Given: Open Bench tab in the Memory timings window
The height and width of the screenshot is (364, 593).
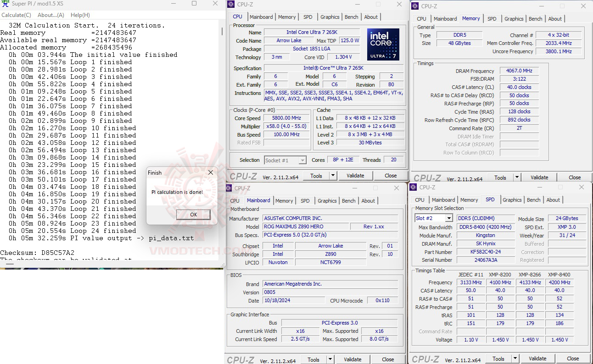Looking at the screenshot, I should point(536,19).
